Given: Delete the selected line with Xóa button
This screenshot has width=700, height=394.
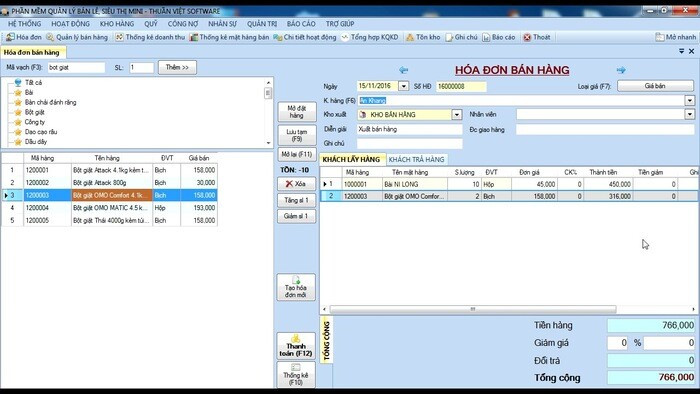Looking at the screenshot, I should click(x=296, y=184).
